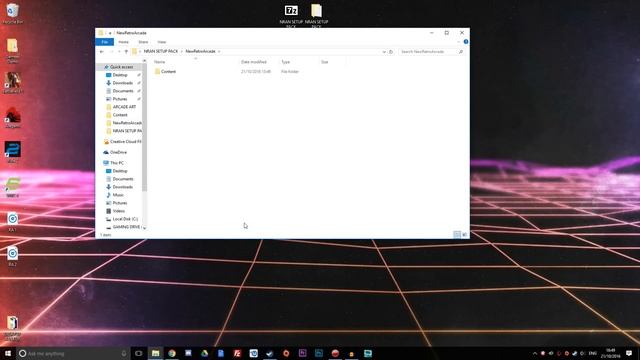Click Cortana Ask me anything search box
640x360 pixels.
(73, 353)
